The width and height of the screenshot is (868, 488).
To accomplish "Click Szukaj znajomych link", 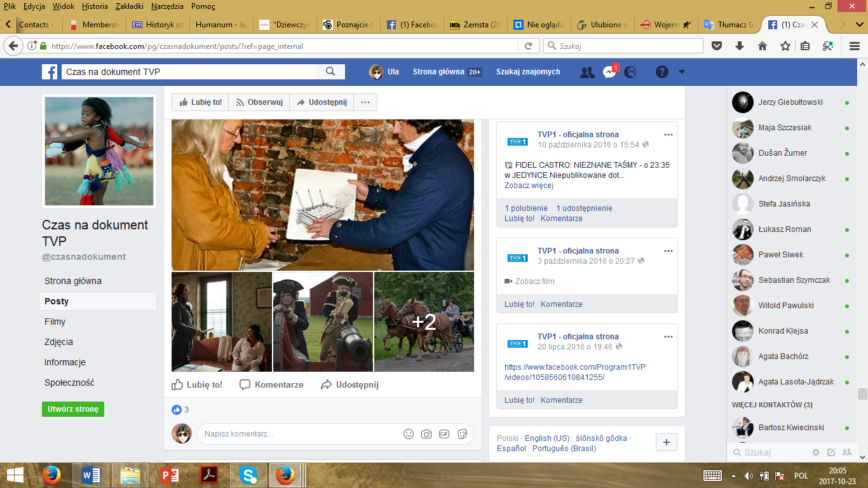I will (x=528, y=72).
